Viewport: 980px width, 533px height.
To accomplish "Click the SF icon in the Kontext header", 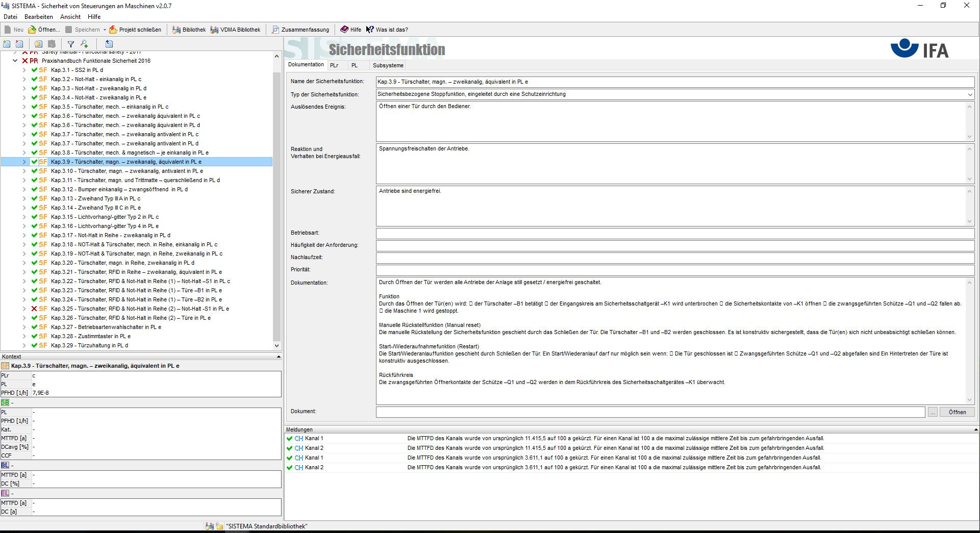I will click(x=5, y=366).
